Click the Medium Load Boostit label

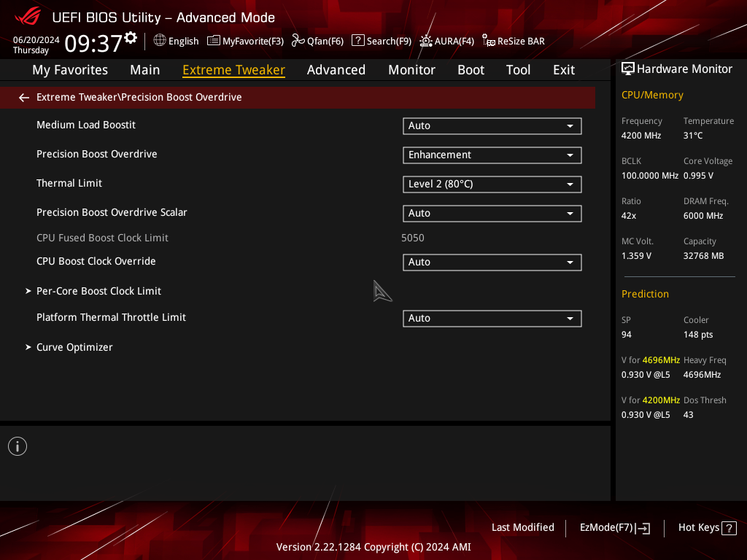coord(86,125)
